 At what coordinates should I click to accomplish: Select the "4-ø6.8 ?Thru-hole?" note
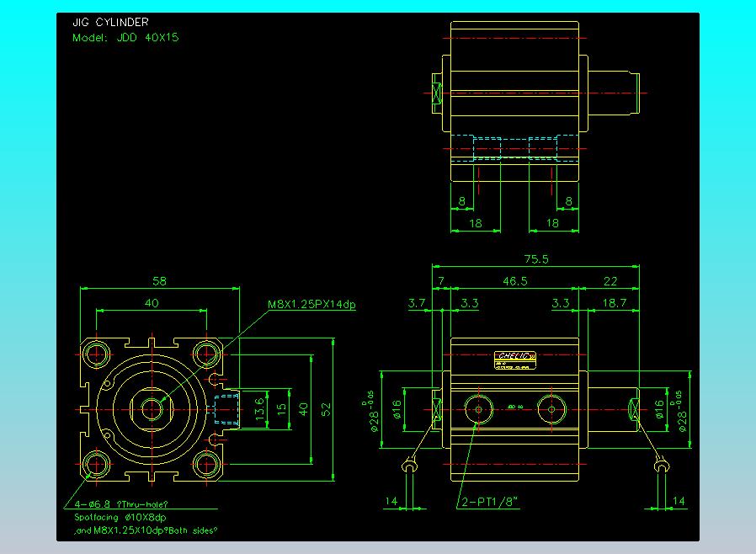(x=120, y=504)
